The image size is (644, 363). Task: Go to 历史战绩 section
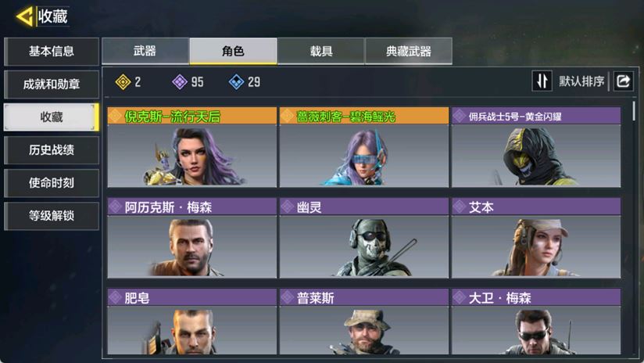(52, 150)
